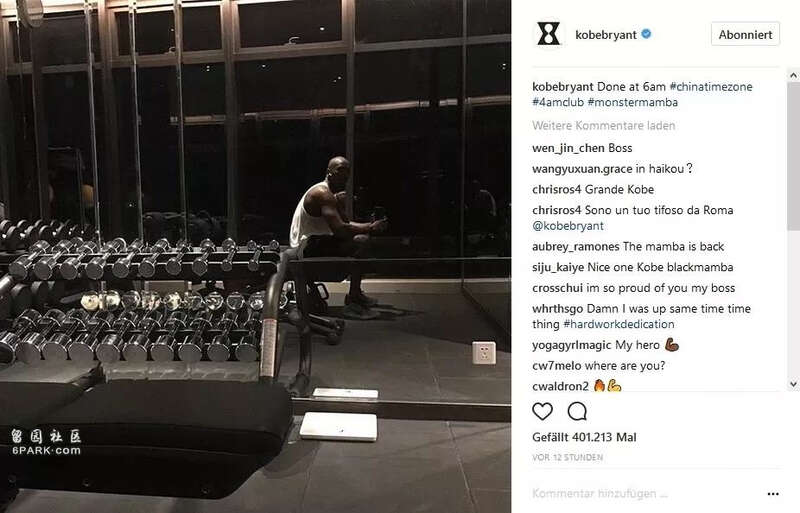This screenshot has height=513, width=800.
Task: Open the #4amclub hashtag link
Action: [x=558, y=102]
